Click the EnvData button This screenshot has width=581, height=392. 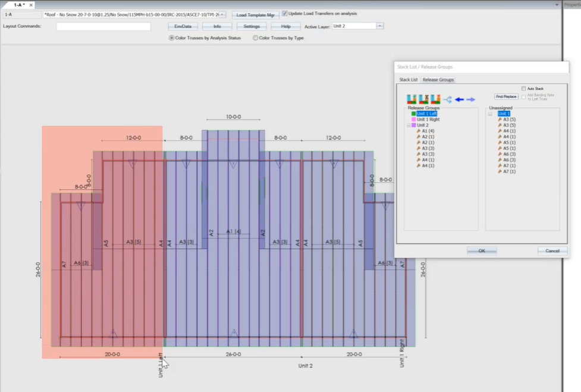[183, 26]
